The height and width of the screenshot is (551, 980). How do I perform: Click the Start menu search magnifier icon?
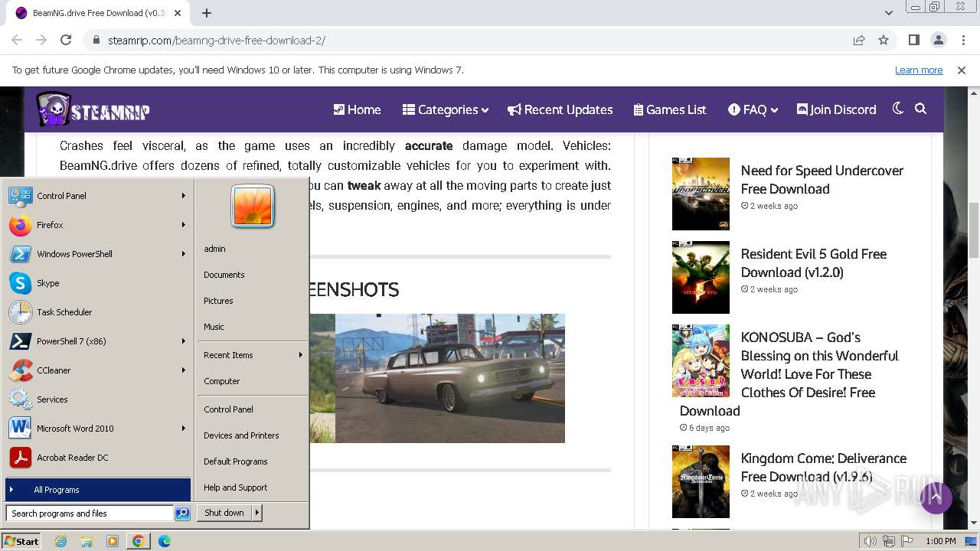coord(182,514)
